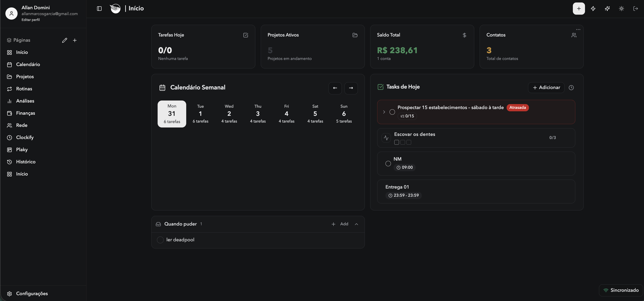The width and height of the screenshot is (644, 301).
Task: Click checkmark icon on Tarefas Hoje card
Action: point(246,35)
